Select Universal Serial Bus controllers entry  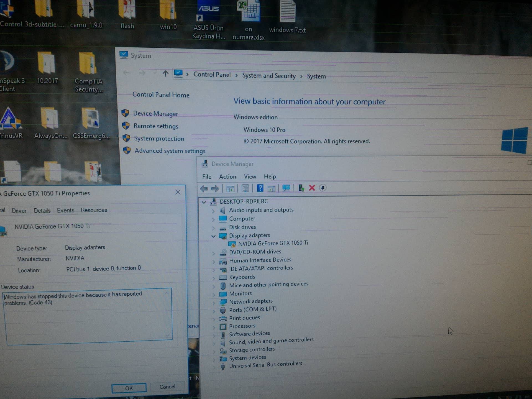[x=265, y=365]
